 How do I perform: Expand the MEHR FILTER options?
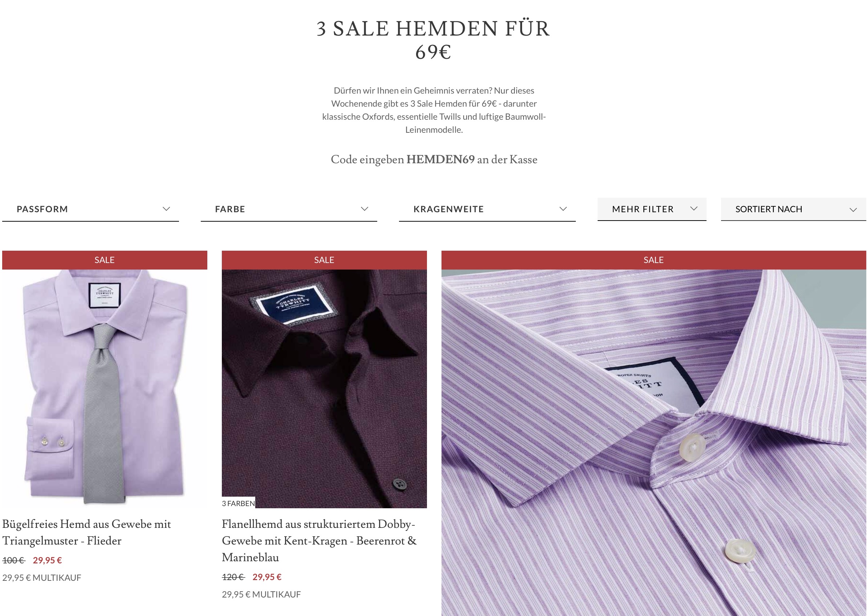pos(652,209)
